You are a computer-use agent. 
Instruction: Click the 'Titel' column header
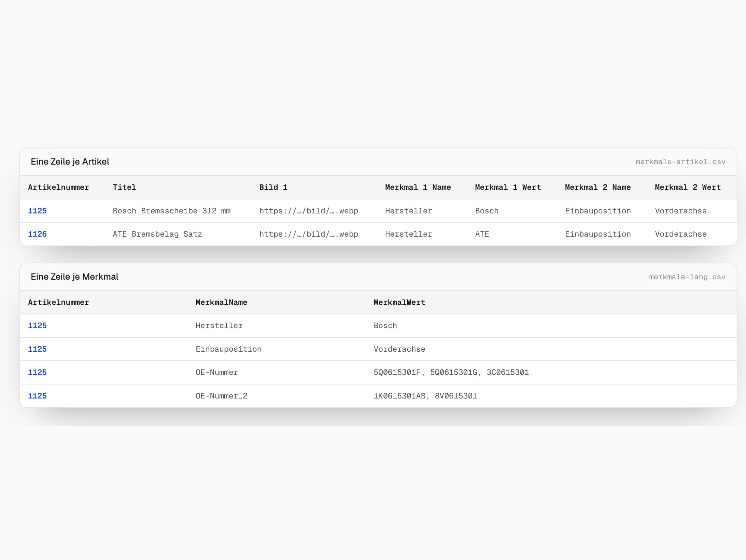pos(124,187)
